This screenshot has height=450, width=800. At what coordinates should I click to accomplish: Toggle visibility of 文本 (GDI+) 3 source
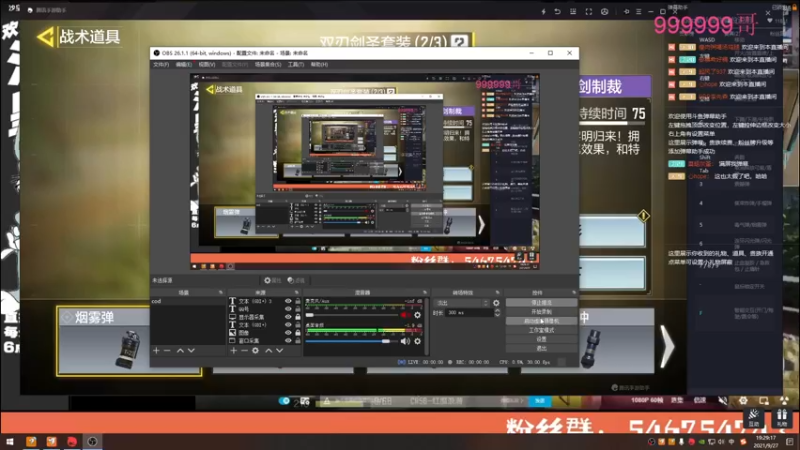coord(288,301)
